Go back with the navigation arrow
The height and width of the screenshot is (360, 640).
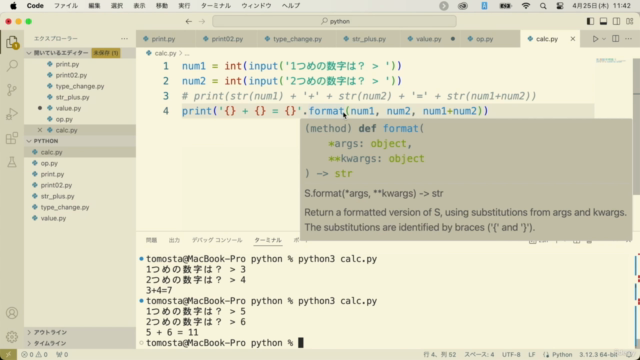click(189, 21)
